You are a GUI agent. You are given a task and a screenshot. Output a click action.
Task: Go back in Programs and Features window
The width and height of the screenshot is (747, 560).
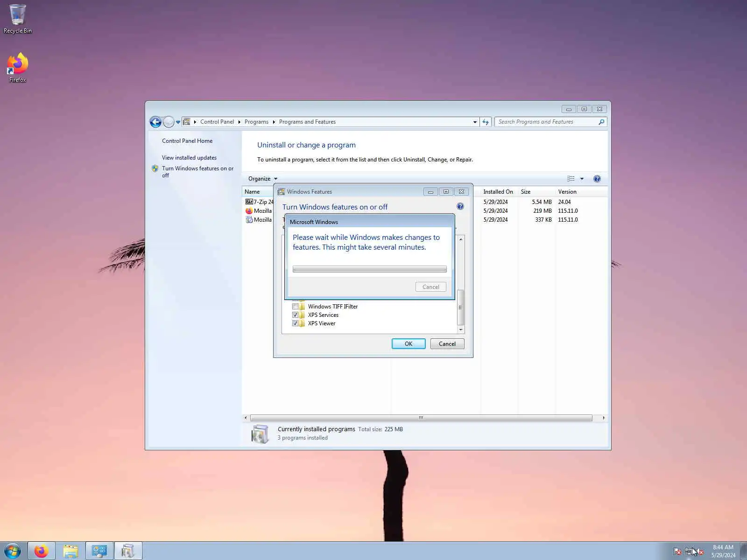pyautogui.click(x=155, y=122)
